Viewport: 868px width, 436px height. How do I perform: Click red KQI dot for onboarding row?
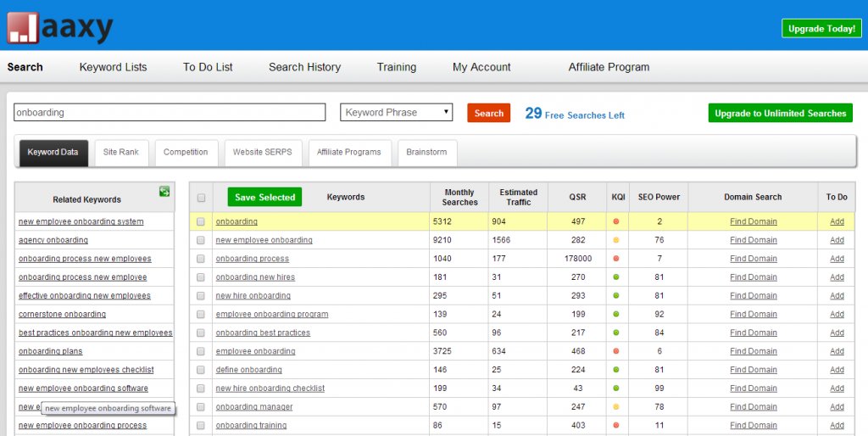(616, 221)
